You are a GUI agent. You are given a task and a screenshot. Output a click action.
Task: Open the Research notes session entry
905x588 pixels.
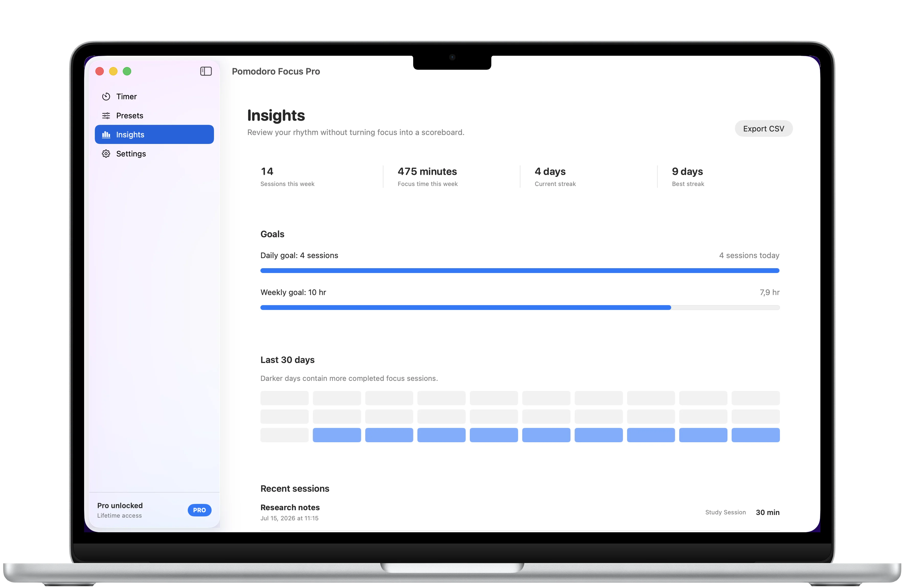(x=520, y=512)
